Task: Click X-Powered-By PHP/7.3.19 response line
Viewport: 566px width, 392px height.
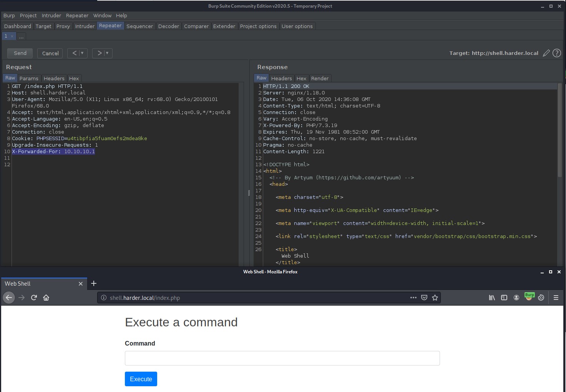Action: click(300, 126)
